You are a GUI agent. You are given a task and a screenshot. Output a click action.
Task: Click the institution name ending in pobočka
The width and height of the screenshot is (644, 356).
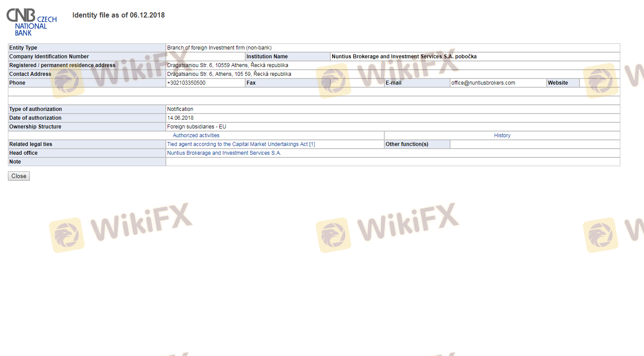tap(404, 57)
